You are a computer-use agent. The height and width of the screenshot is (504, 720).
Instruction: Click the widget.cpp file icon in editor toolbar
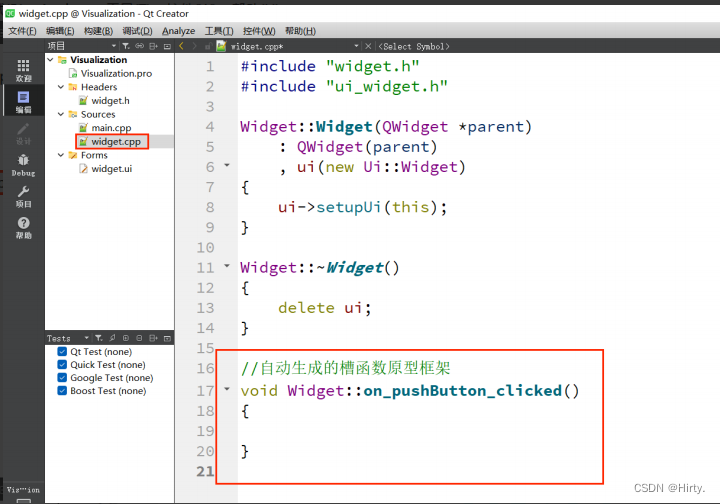tap(221, 46)
